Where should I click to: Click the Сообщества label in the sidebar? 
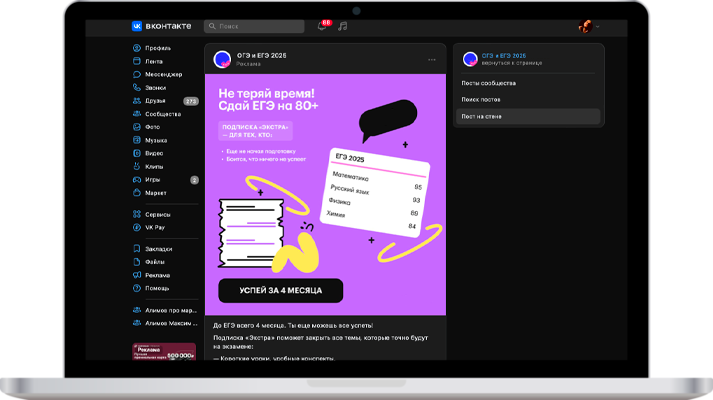163,114
